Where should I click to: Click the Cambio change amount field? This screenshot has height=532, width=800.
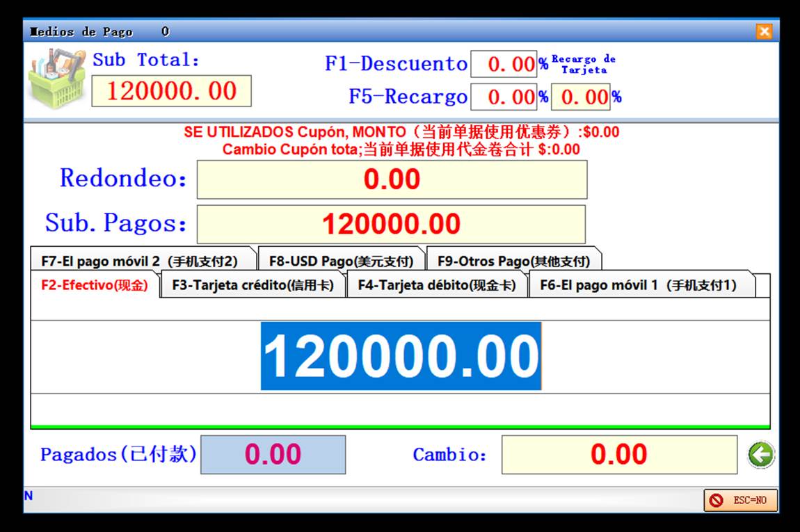[x=618, y=455]
